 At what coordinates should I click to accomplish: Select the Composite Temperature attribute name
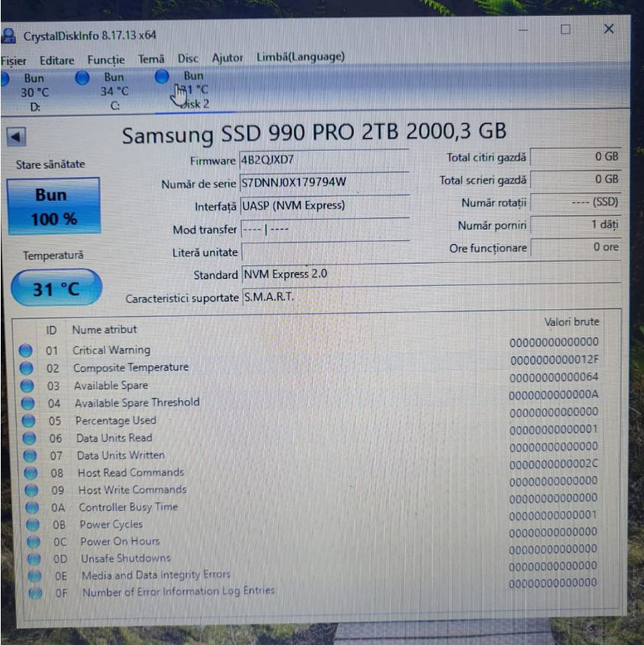131,368
